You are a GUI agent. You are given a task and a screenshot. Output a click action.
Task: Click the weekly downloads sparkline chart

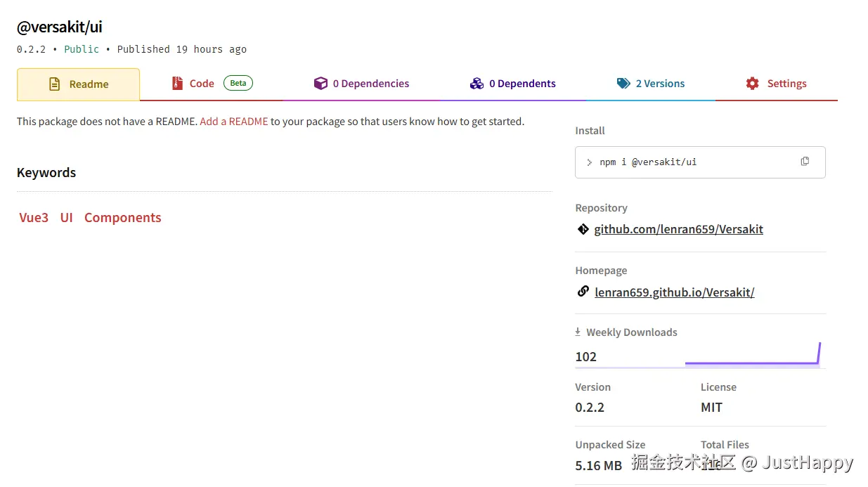click(753, 353)
